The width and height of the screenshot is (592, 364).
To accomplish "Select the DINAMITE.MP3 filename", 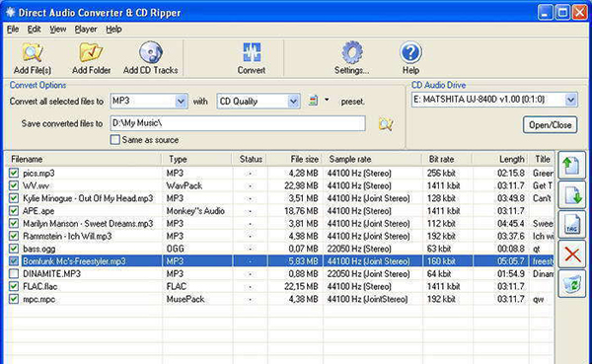I will [x=51, y=274].
